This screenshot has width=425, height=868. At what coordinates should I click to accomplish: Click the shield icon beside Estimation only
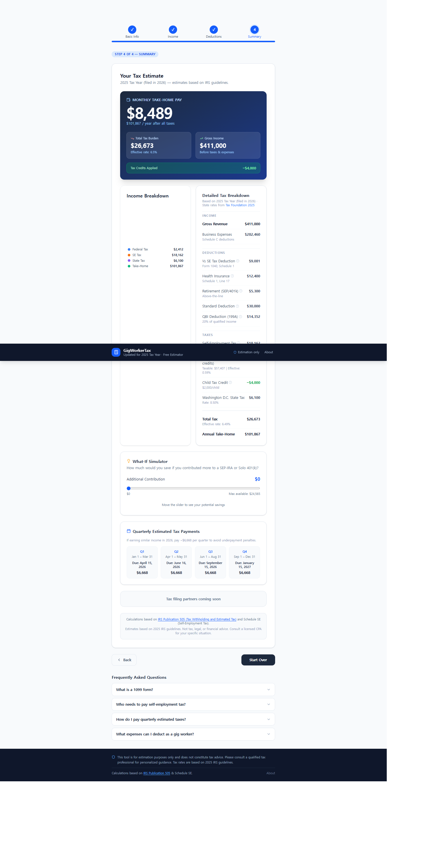coord(235,352)
